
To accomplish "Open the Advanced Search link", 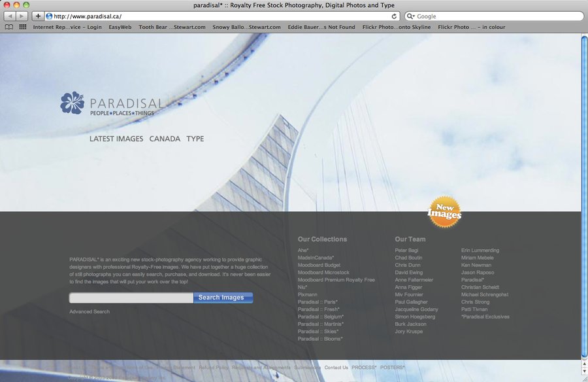I will pos(90,311).
